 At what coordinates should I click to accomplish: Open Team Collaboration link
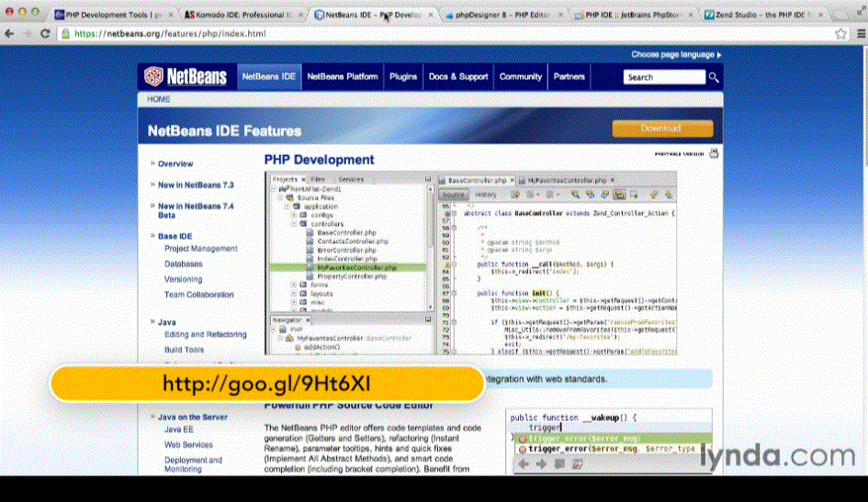[198, 295]
